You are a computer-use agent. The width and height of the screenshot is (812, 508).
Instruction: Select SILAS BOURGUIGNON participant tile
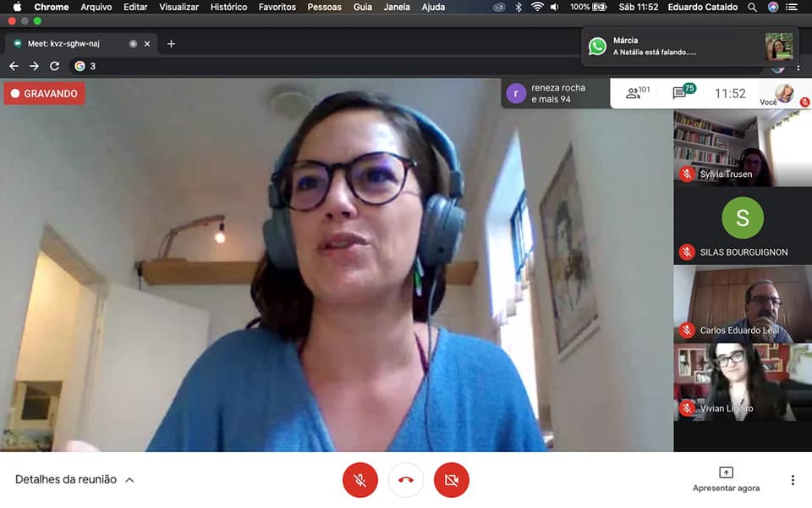743,225
